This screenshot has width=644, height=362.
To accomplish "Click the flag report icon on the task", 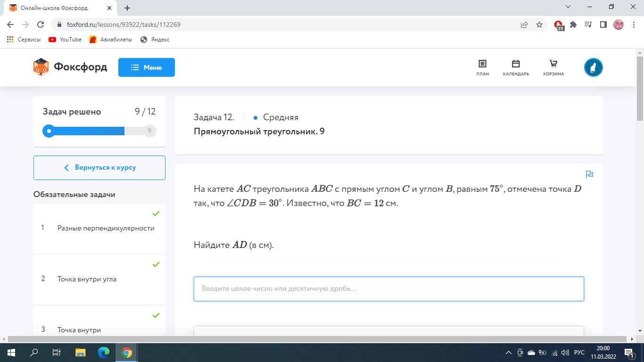I will tap(589, 174).
